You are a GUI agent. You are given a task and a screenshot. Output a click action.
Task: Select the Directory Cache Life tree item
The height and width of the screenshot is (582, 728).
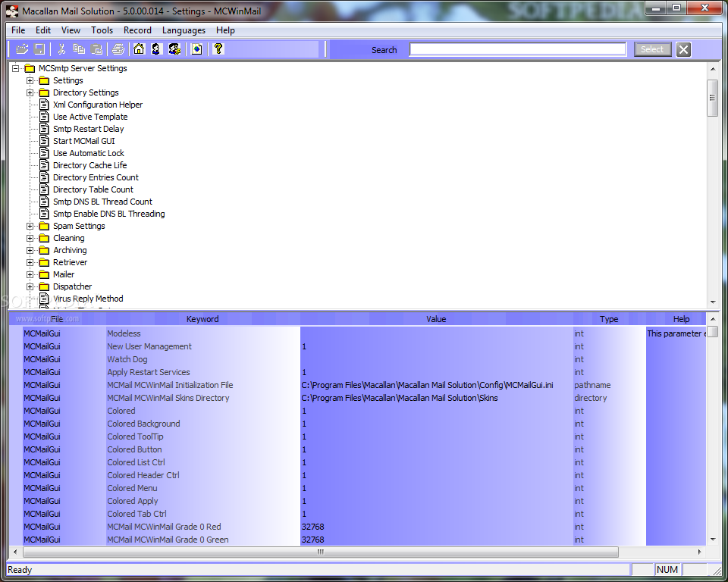(89, 164)
